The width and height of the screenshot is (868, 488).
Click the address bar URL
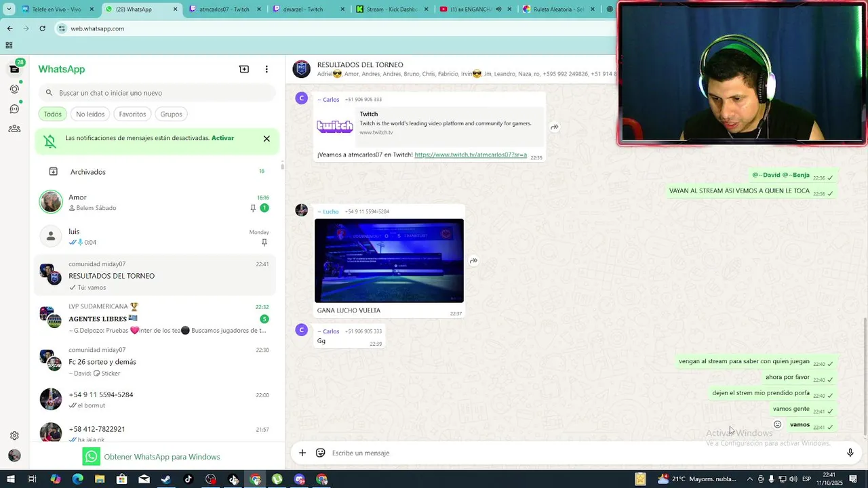[x=98, y=28]
